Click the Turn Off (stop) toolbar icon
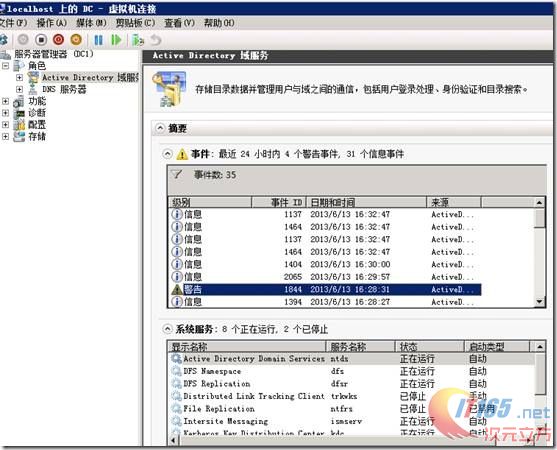The width and height of the screenshot is (557, 450). (41, 39)
